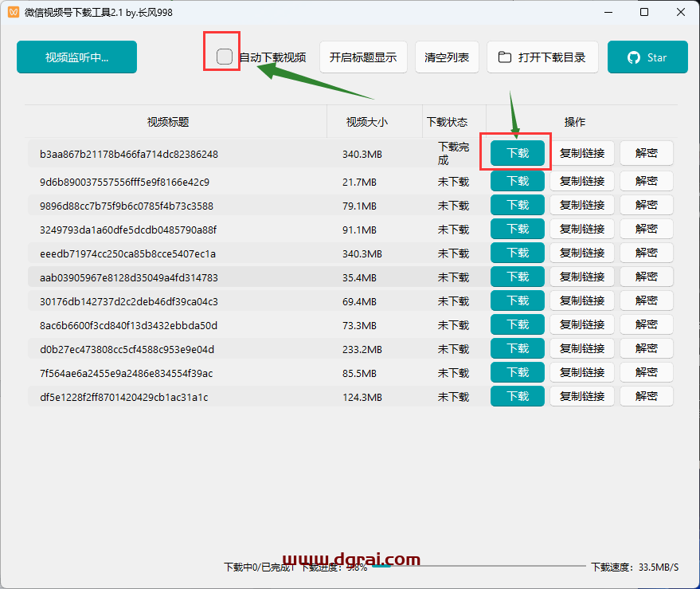
Task: Click the 视频监听中... button
Action: click(x=76, y=57)
